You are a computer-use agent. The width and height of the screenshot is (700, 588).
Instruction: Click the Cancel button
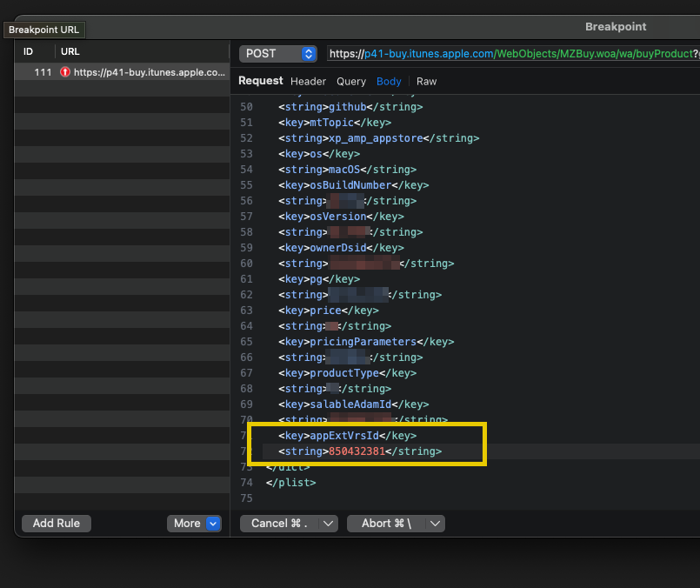(279, 524)
